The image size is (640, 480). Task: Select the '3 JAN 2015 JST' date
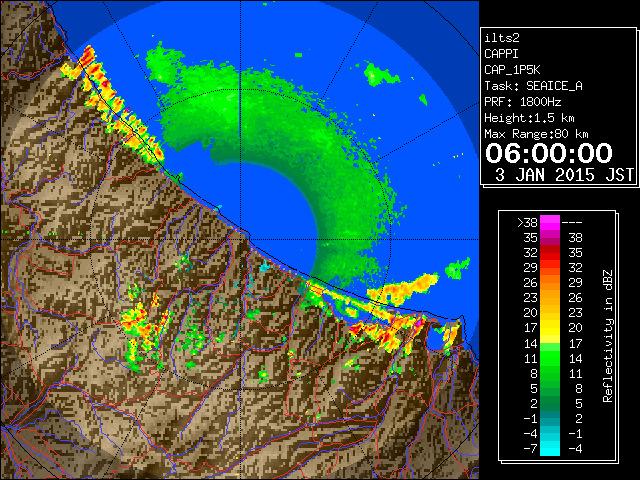pyautogui.click(x=564, y=175)
